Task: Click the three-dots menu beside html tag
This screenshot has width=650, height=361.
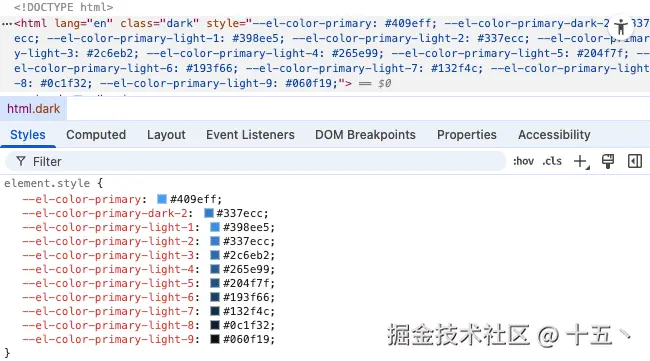Action: [7, 24]
